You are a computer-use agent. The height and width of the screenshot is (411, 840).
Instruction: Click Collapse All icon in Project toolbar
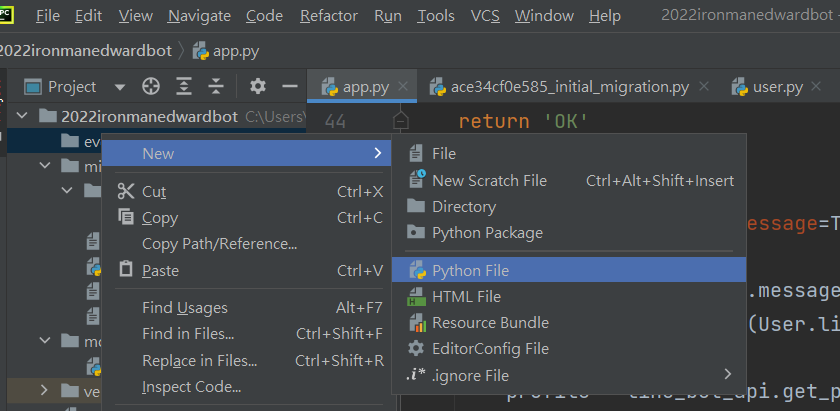coord(215,86)
